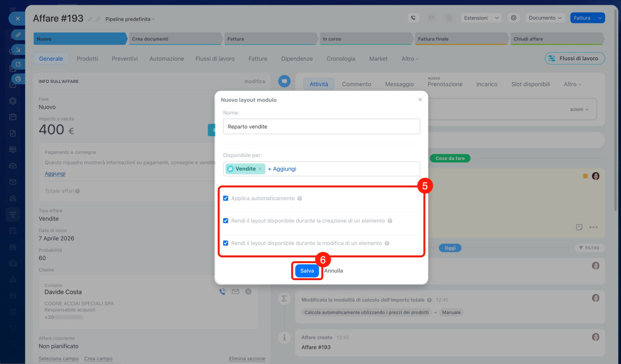This screenshot has height=364, width=621.
Task: Click the Nome input field
Action: [x=321, y=127]
